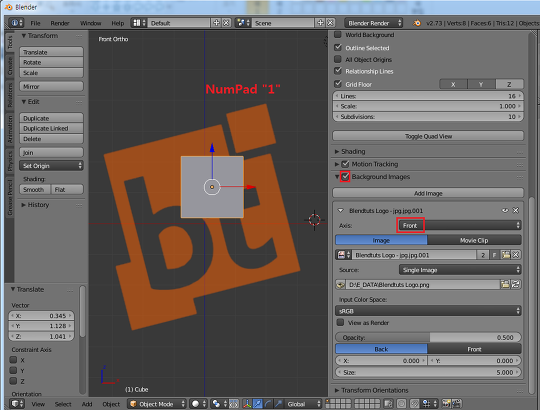The width and height of the screenshot is (540, 410).
Task: Remove the Blendtuts Logo background image
Action: (x=516, y=210)
